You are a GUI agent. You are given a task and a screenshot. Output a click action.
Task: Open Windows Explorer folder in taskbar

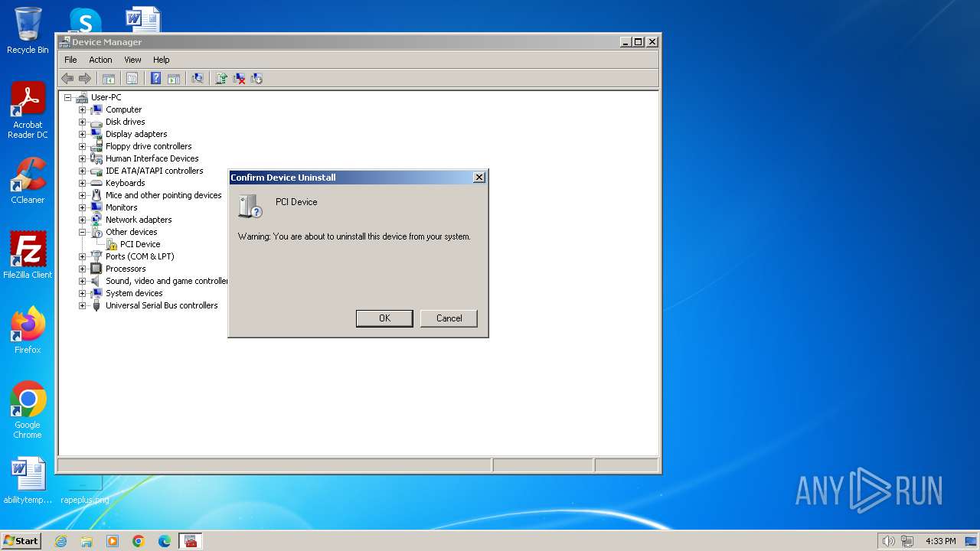87,541
